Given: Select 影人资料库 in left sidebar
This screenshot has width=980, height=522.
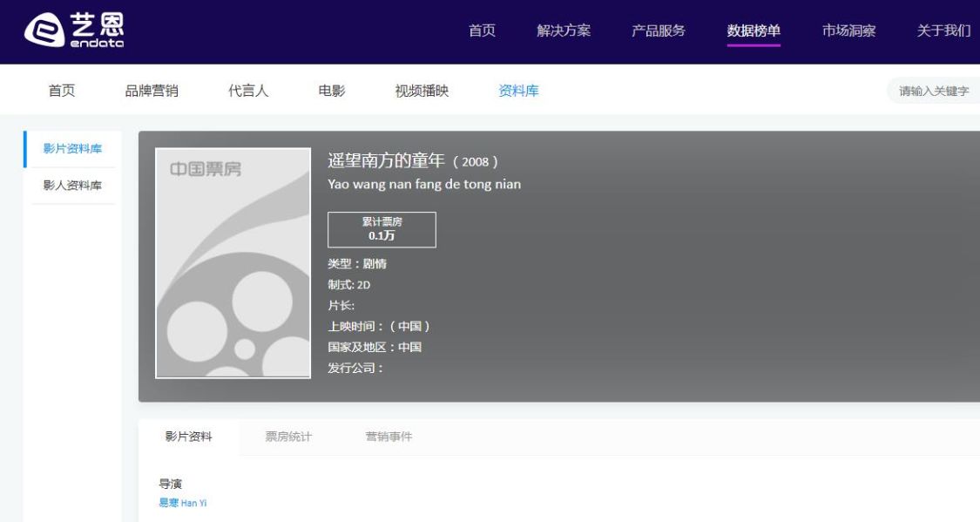Looking at the screenshot, I should (x=72, y=186).
